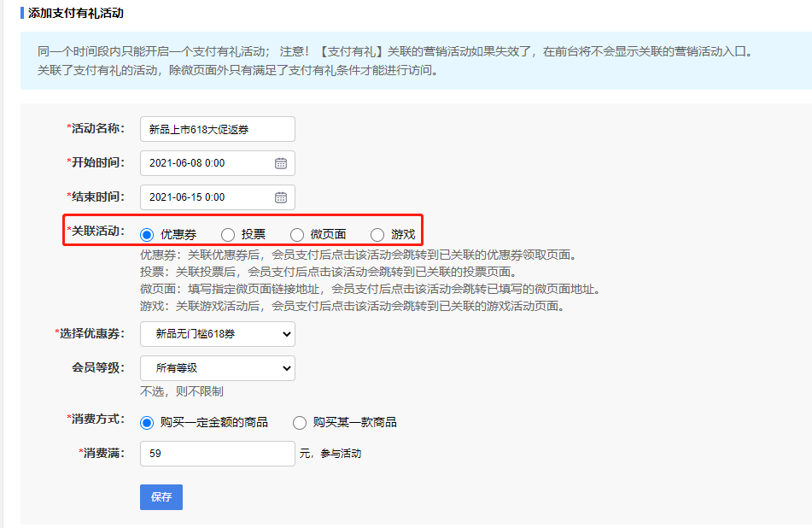The image size is (812, 528).
Task: Click the 游戏 description line
Action: pyautogui.click(x=352, y=306)
